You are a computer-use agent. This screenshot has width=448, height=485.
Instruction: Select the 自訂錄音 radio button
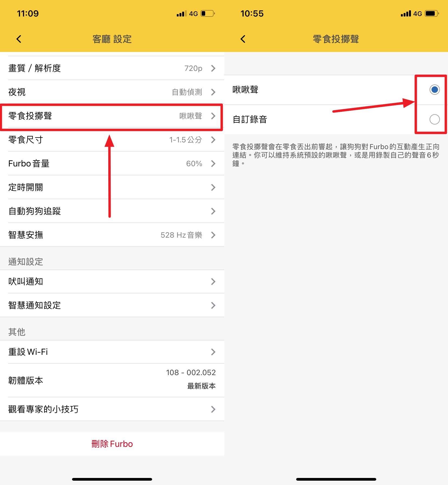coord(434,119)
